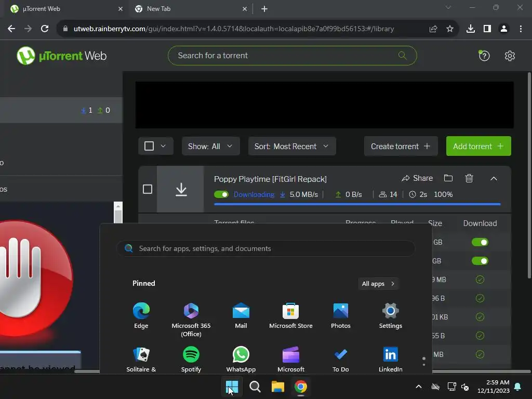Open Settings from pinned apps
The height and width of the screenshot is (399, 532).
(x=391, y=315)
